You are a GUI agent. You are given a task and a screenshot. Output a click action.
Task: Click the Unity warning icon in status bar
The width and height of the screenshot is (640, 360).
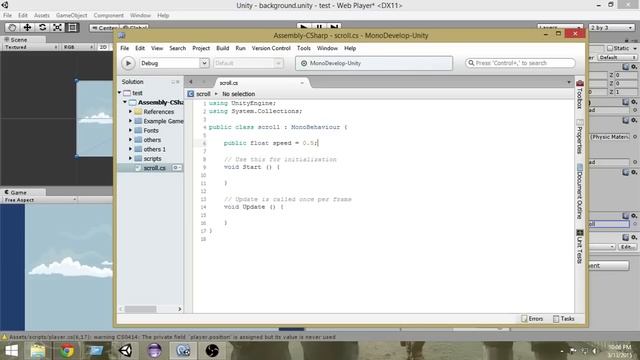[4, 337]
